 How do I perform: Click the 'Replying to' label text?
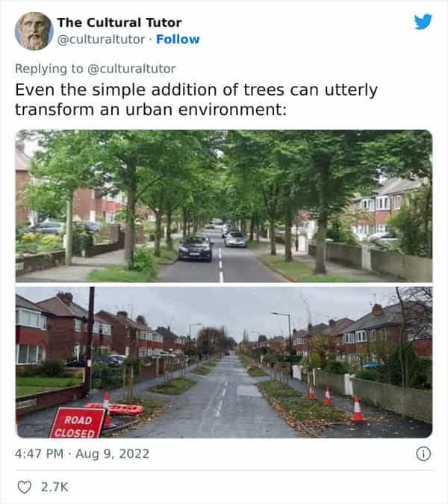click(49, 69)
